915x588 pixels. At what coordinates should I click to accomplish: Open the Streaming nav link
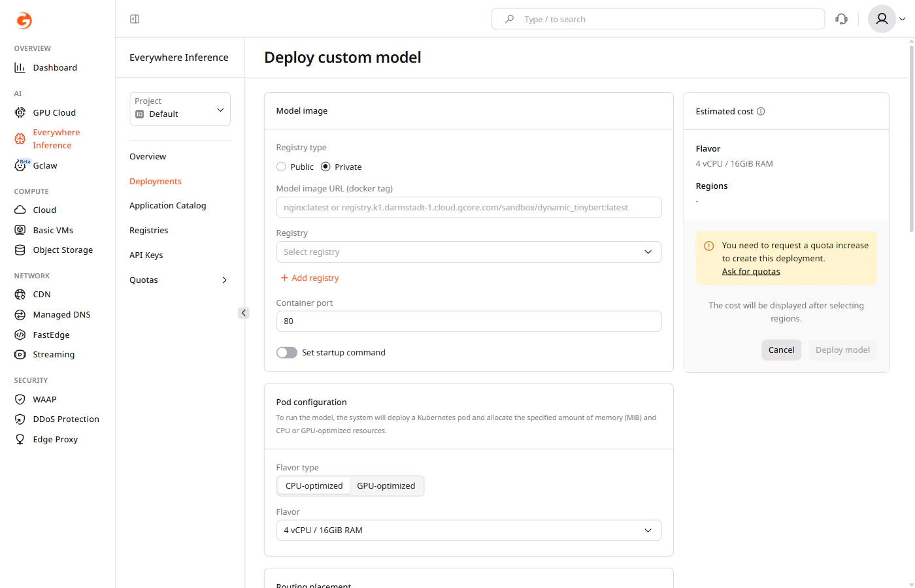tap(54, 354)
